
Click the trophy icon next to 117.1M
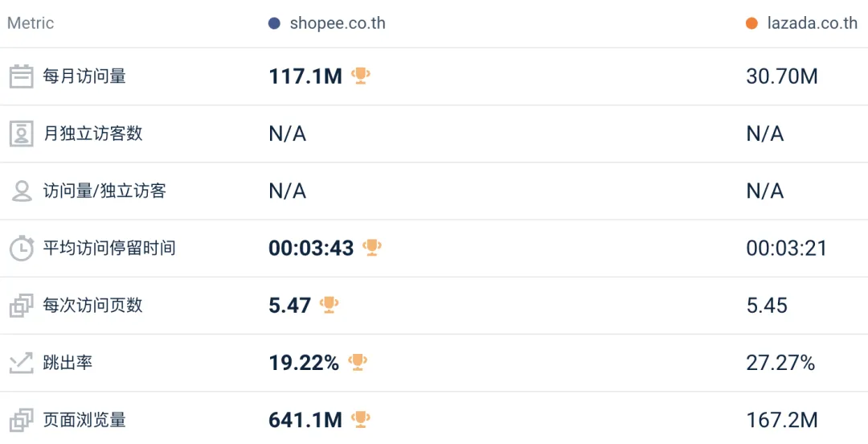coord(361,76)
